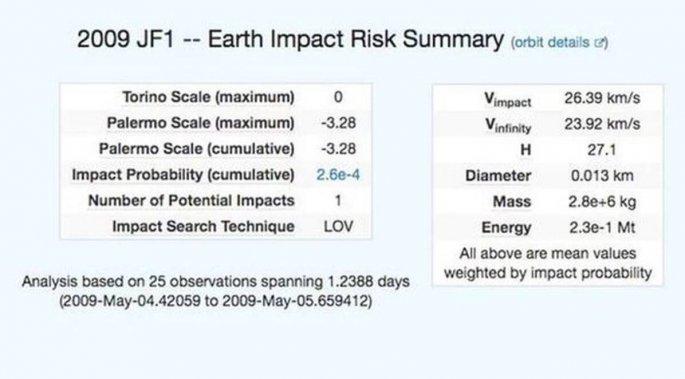
Task: Click the Palermo Scale (maximum) label
Action: click(x=201, y=123)
